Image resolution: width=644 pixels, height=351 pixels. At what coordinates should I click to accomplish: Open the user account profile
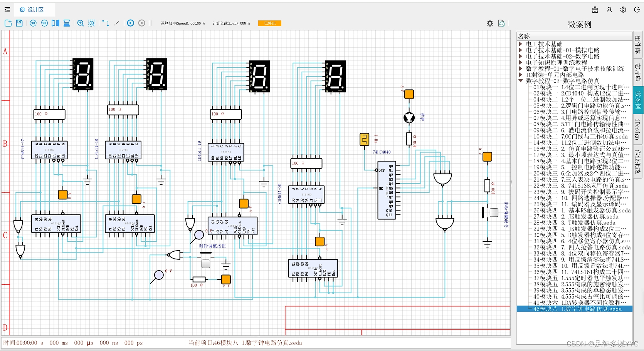[x=609, y=10]
